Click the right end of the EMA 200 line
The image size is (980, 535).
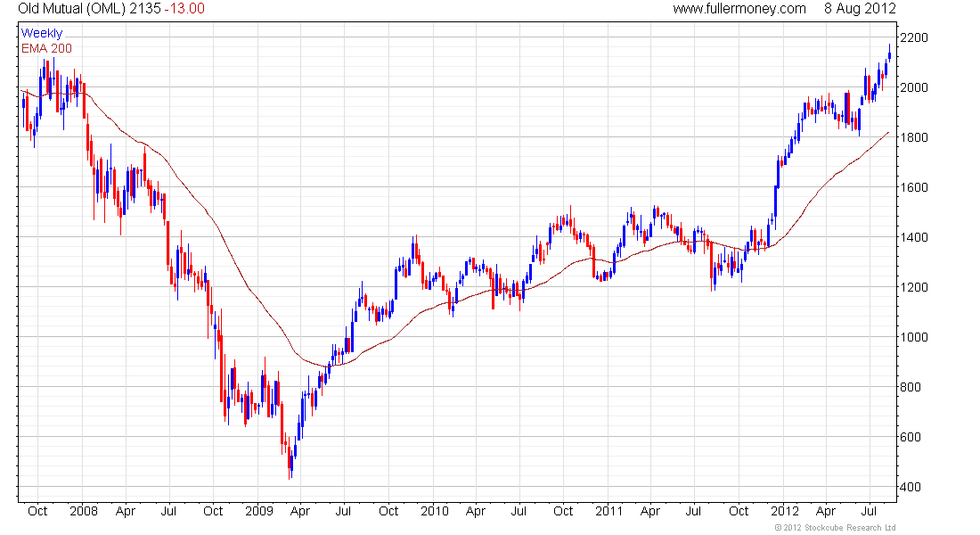click(888, 133)
